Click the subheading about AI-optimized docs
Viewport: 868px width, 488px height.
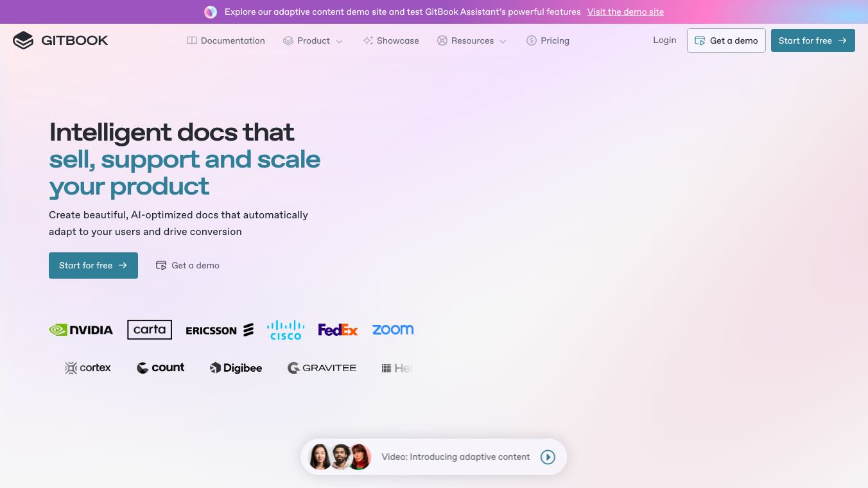pos(178,223)
